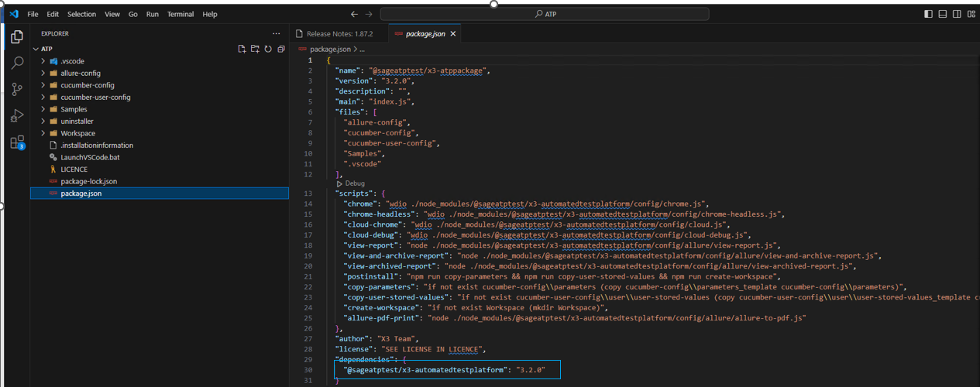980x387 pixels.
Task: Open Explorer more actions ellipsis
Action: [x=277, y=34]
